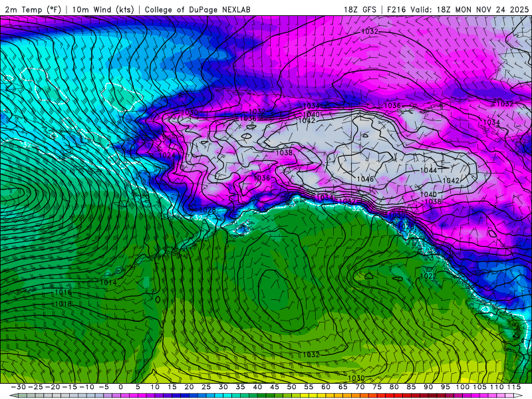Select the 50 value on temperature scale
532x399 pixels.
[x=291, y=387]
